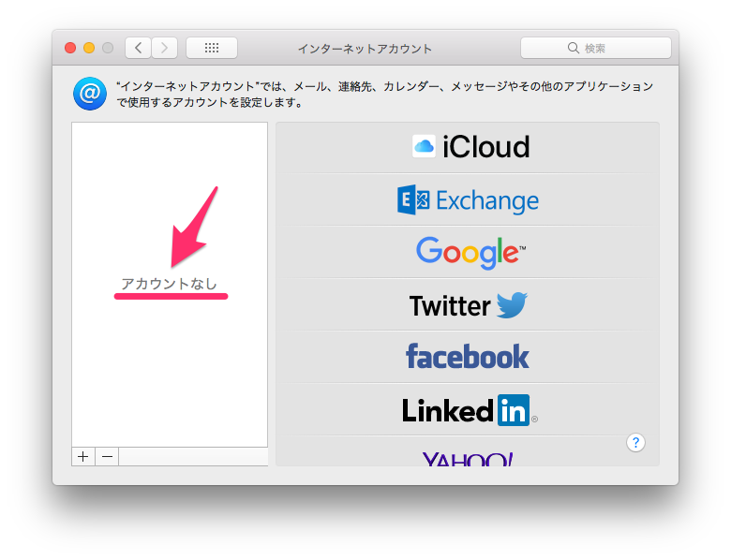Click the アカウントなし label
The height and width of the screenshot is (560, 731).
pos(170,284)
